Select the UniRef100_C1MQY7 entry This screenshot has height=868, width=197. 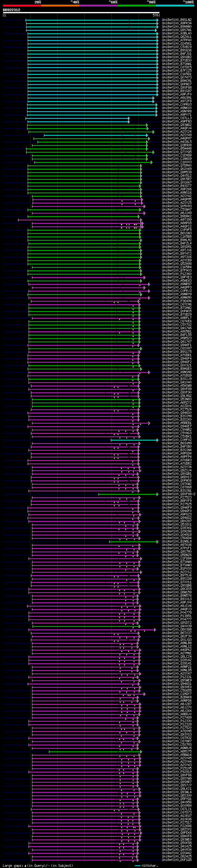(x=177, y=694)
